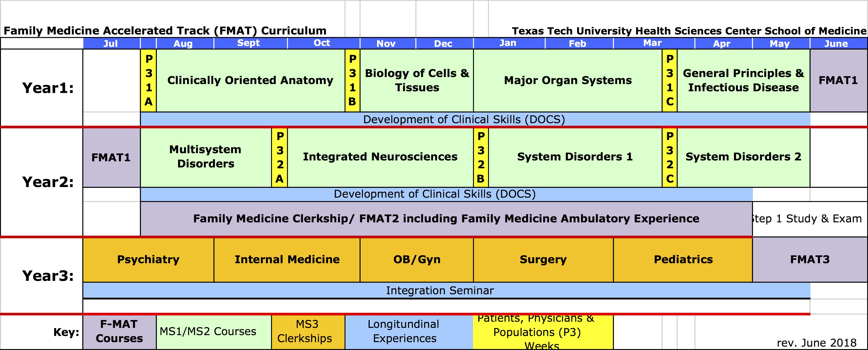Select the F-MAT Courses legend swatch

(120, 332)
